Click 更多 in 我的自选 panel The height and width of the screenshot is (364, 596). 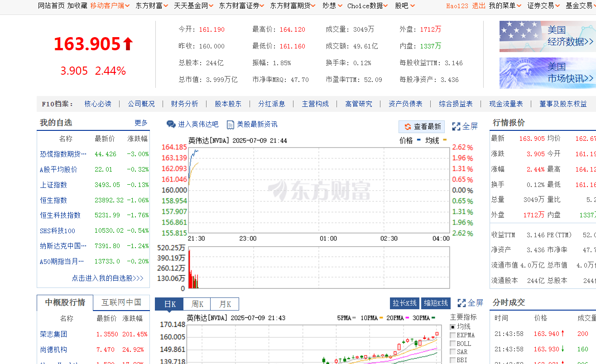coord(141,123)
